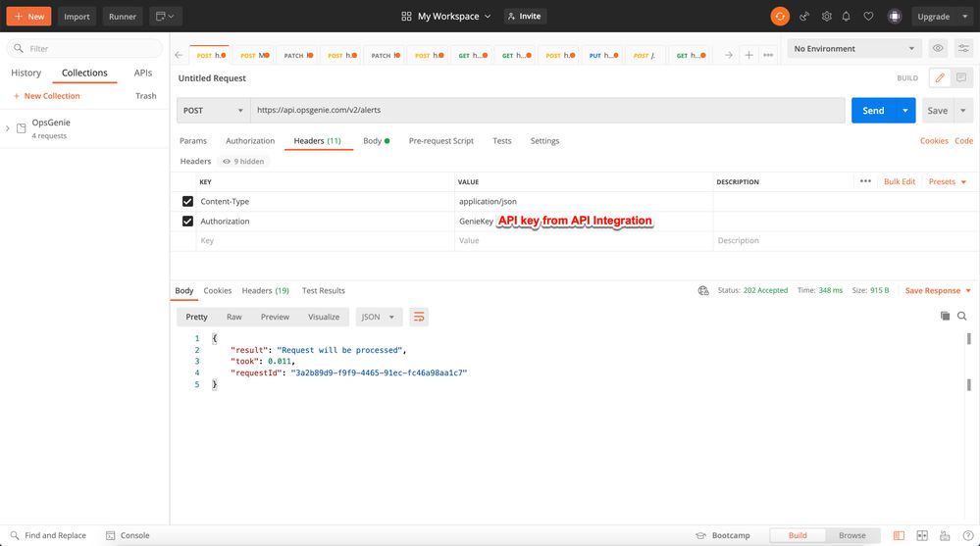
Task: Show the 9 hidden headers
Action: click(x=243, y=161)
